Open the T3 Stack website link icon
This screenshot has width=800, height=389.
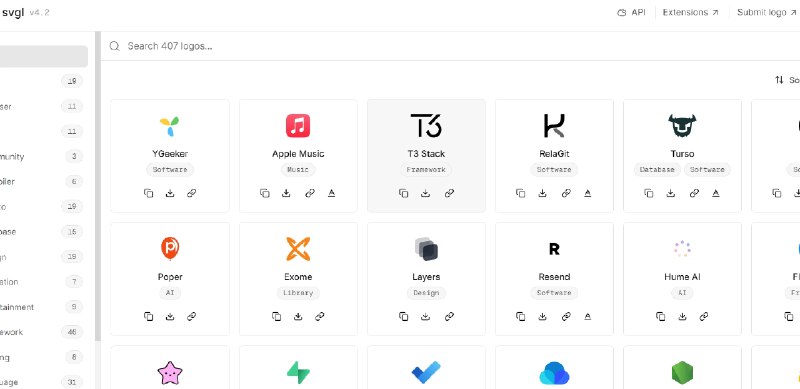pos(449,193)
